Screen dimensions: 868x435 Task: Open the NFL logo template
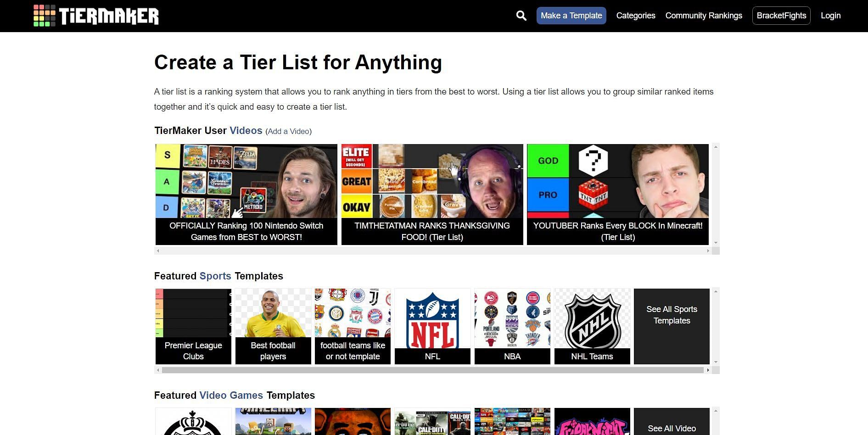[x=432, y=326]
